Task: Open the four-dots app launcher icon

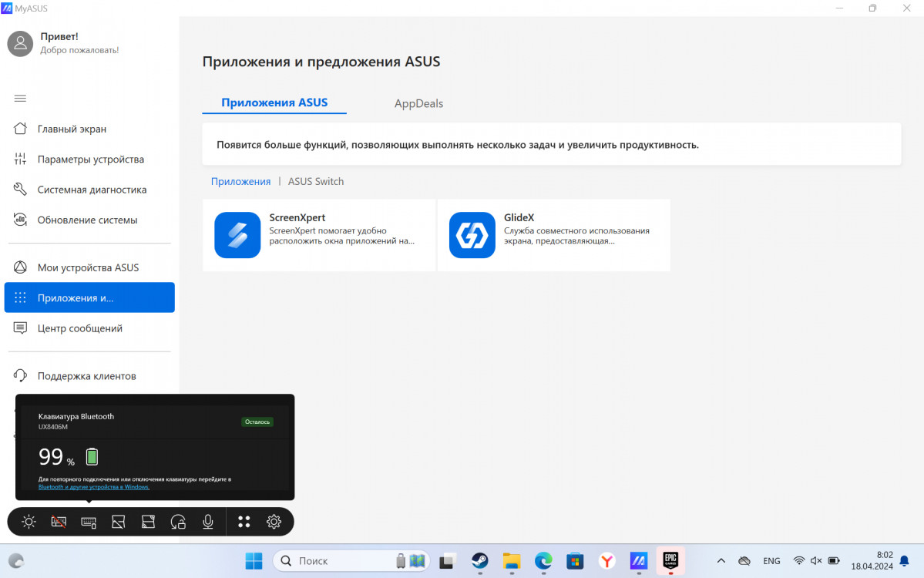Action: (244, 522)
